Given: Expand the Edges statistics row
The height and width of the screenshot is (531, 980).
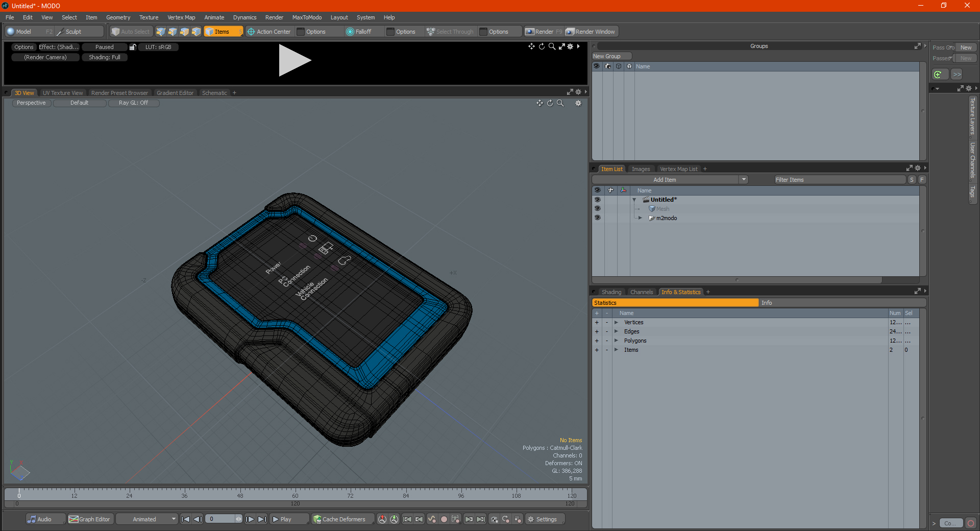Looking at the screenshot, I should click(616, 331).
